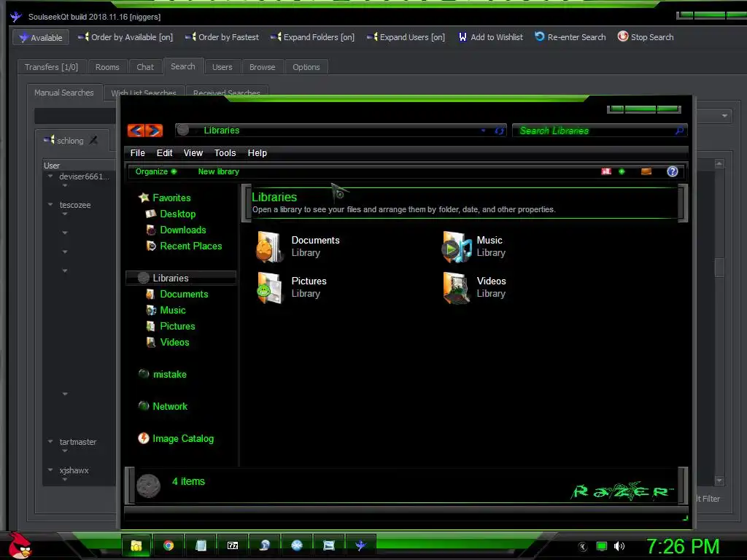
Task: Toggle Expand Folders [on] in Soulseek
Action: 312,37
